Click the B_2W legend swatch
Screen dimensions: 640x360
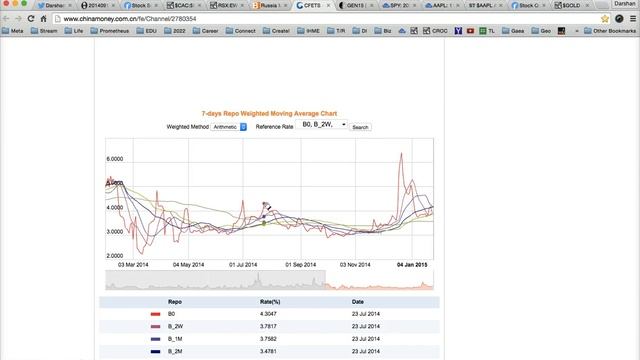(x=155, y=327)
